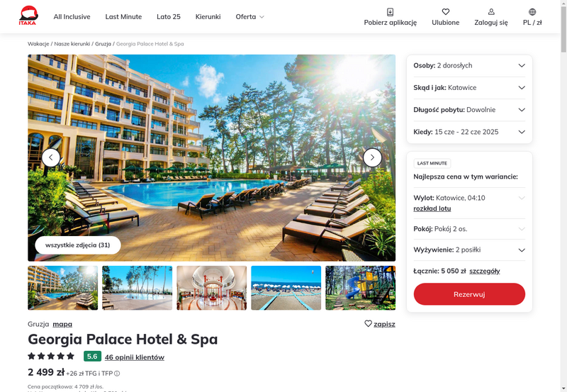Open the Oferta menu

[250, 16]
